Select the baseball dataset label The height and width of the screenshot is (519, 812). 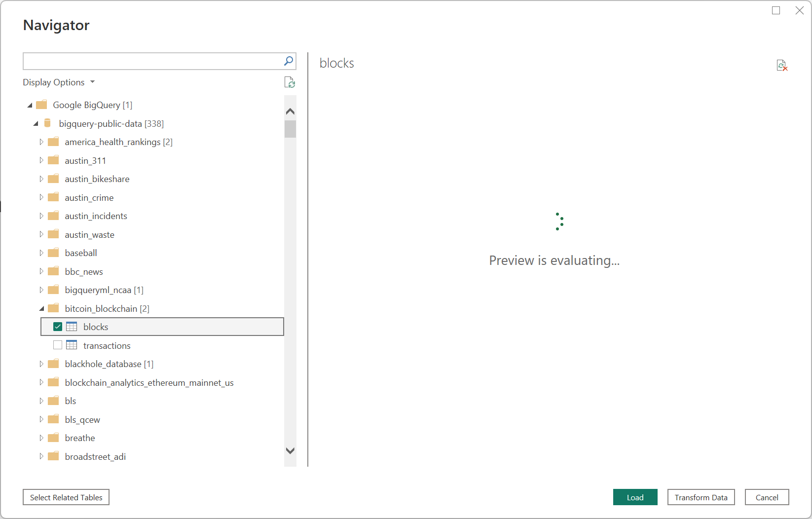tap(81, 253)
